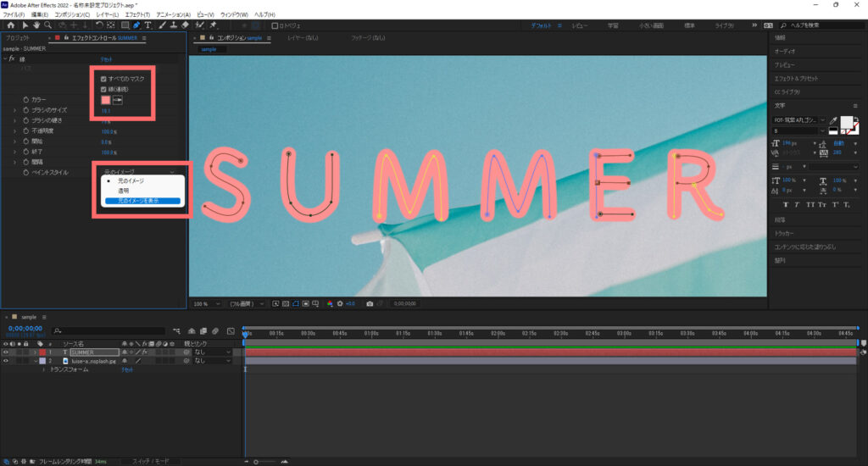This screenshot has width=868, height=466.
Task: Select the Horizontal Type tool
Action: tap(148, 25)
